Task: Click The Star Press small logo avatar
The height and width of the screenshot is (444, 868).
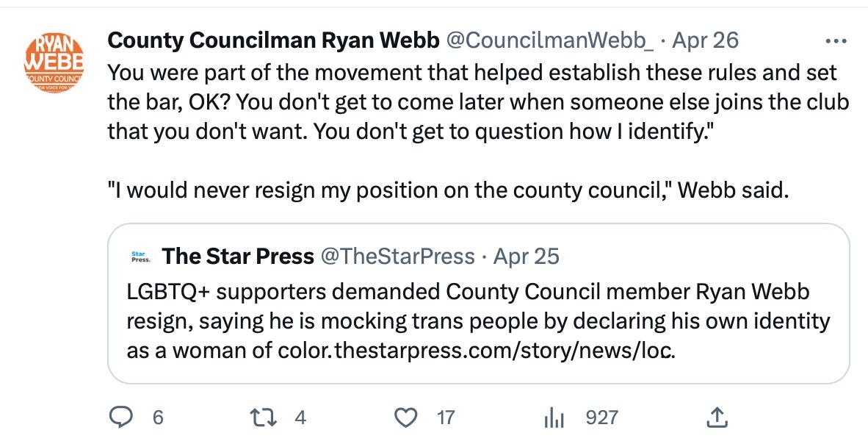Action: click(138, 257)
